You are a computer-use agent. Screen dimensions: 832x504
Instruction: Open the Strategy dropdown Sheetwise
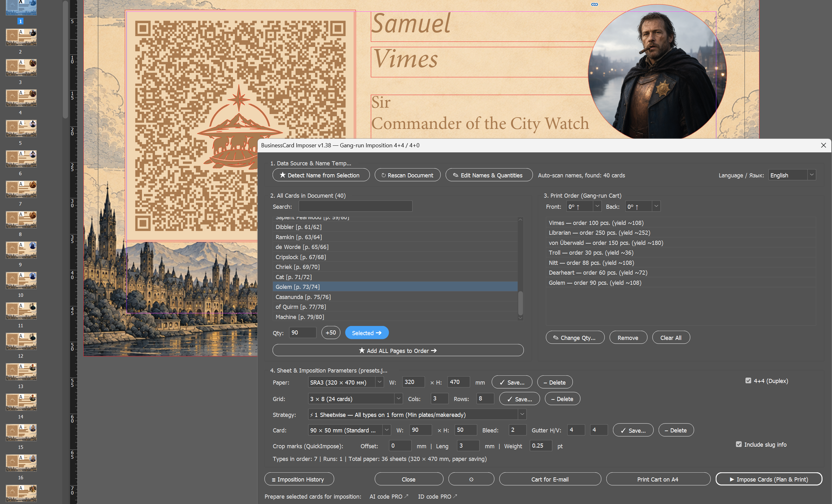[417, 415]
